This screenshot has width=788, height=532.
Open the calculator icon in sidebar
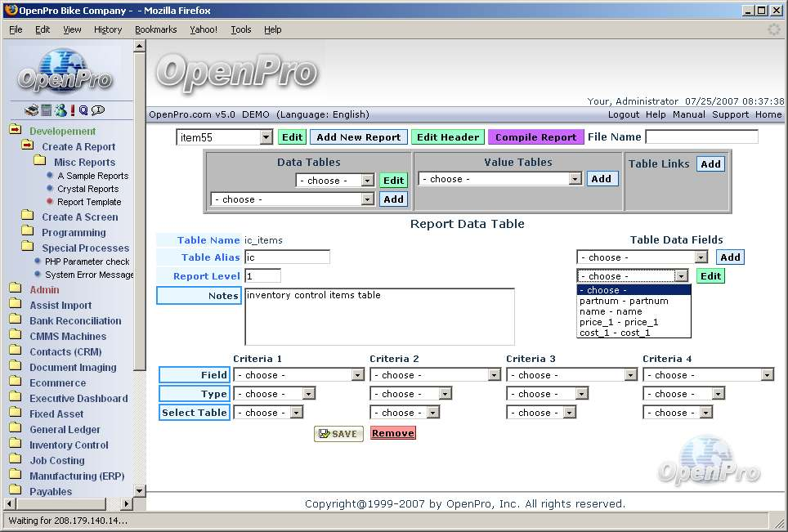point(47,110)
